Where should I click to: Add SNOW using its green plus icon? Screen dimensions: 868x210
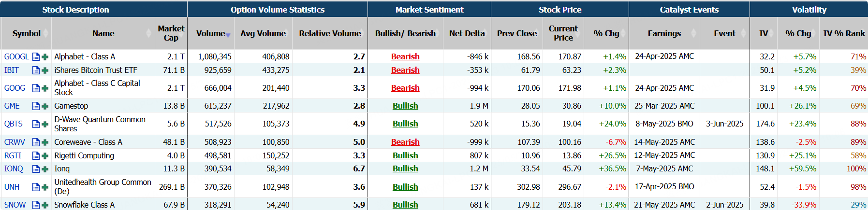[45, 205]
